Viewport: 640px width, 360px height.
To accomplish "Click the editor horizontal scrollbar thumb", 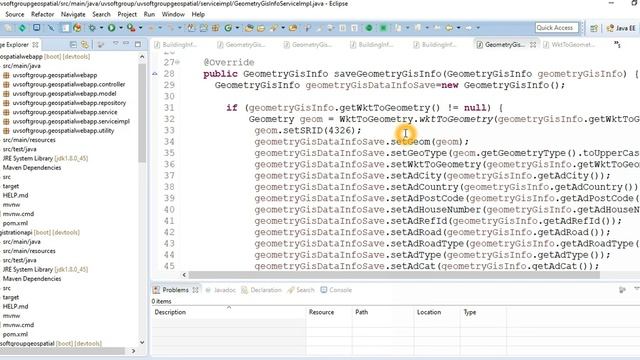I will pyautogui.click(x=394, y=275).
